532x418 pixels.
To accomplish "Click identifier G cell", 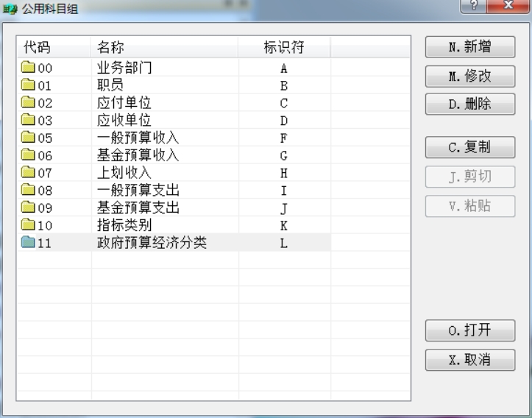I will coord(284,156).
